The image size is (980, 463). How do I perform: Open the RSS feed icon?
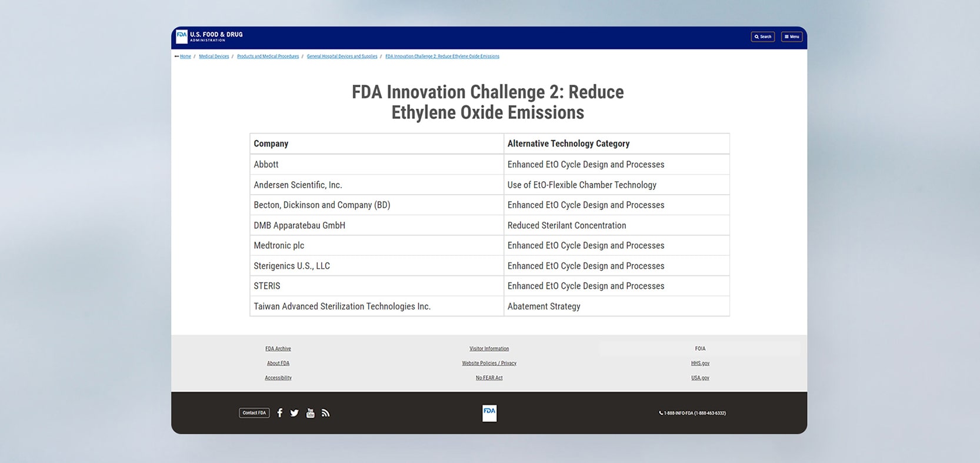click(325, 413)
